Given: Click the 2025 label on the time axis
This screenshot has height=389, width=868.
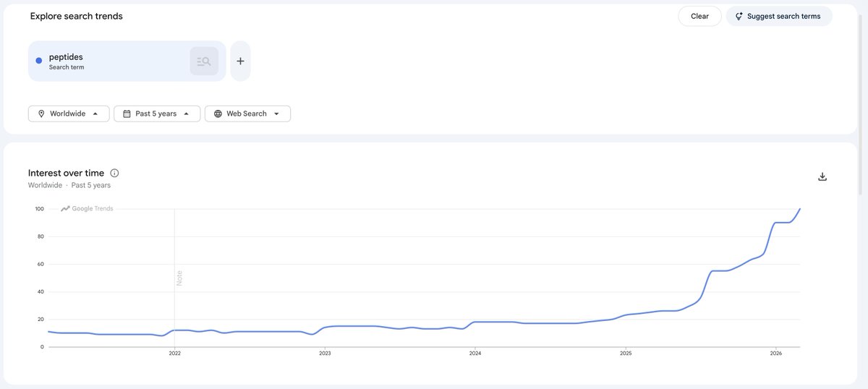Looking at the screenshot, I should 626,354.
